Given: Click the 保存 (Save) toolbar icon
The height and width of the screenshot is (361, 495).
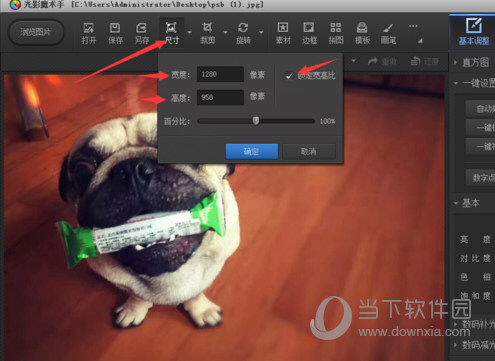Looking at the screenshot, I should (x=115, y=33).
